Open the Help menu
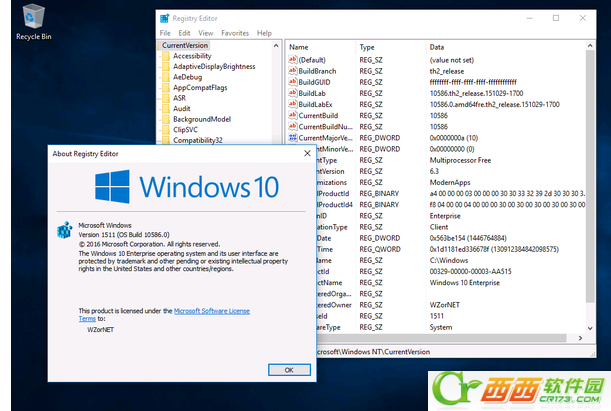 (264, 33)
